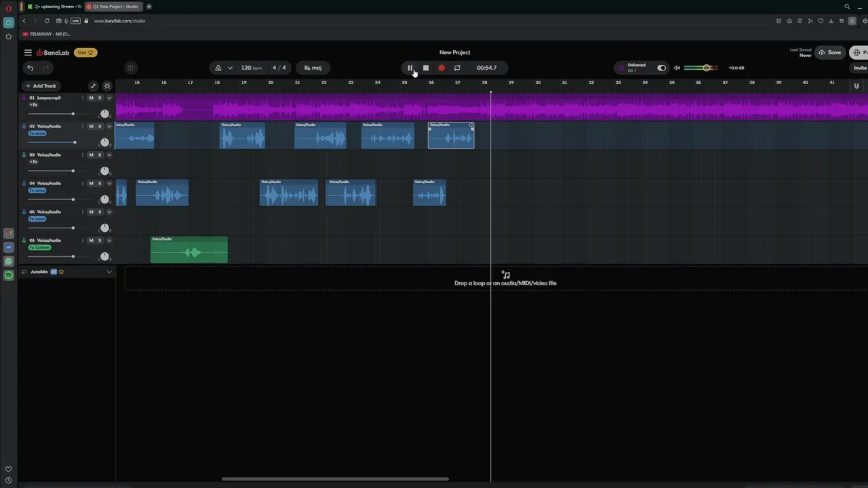
Task: Open the 4 / 4 time signature selector
Action: pyautogui.click(x=279, y=68)
